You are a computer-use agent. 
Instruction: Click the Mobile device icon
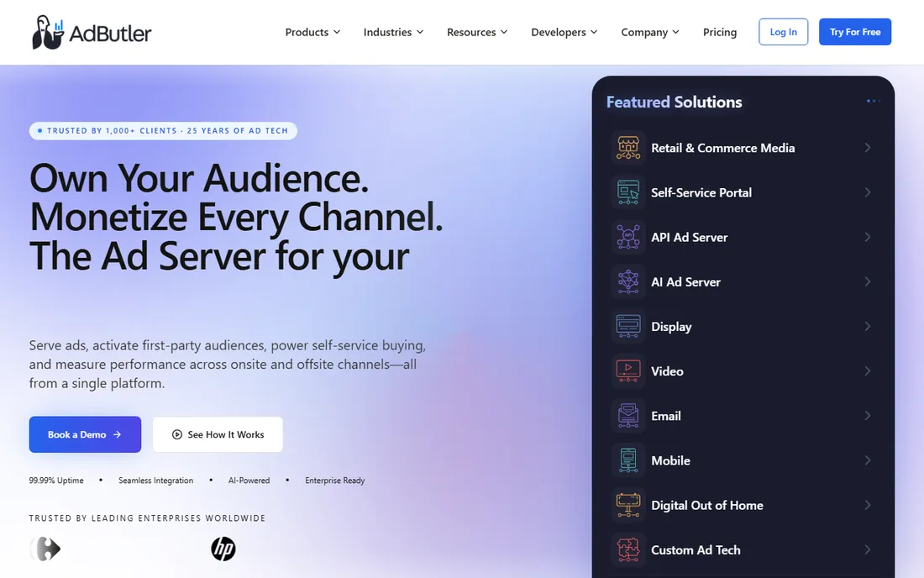point(628,460)
